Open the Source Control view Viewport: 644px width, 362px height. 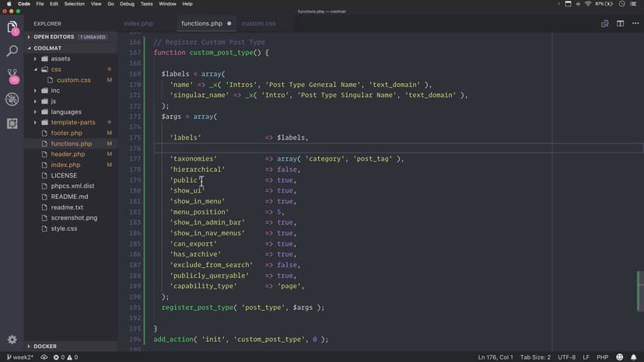[x=12, y=75]
